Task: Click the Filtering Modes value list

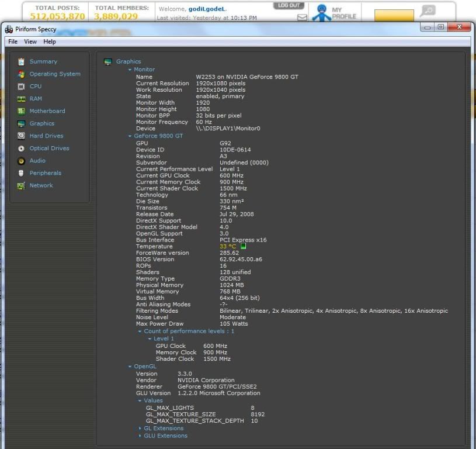Action: pos(333,311)
